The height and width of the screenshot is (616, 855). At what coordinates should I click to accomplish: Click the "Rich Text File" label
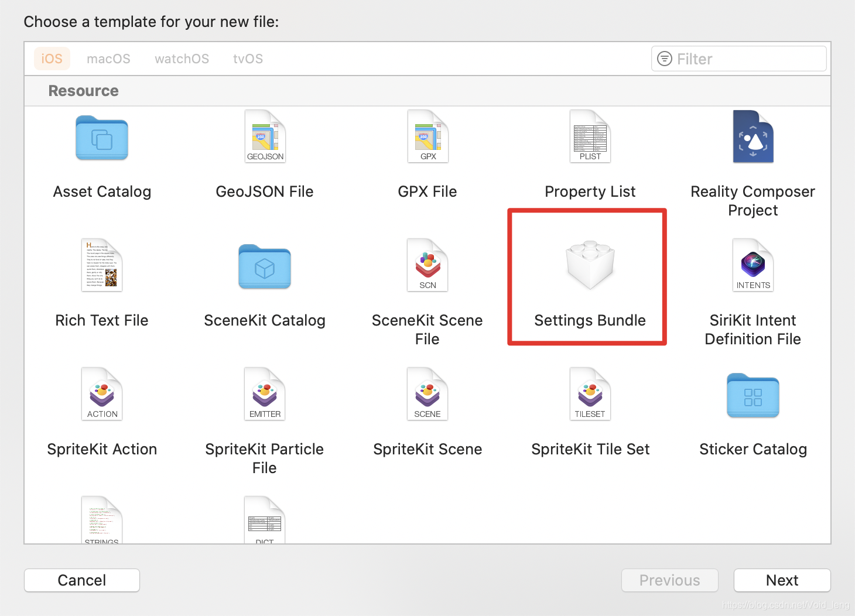click(102, 320)
